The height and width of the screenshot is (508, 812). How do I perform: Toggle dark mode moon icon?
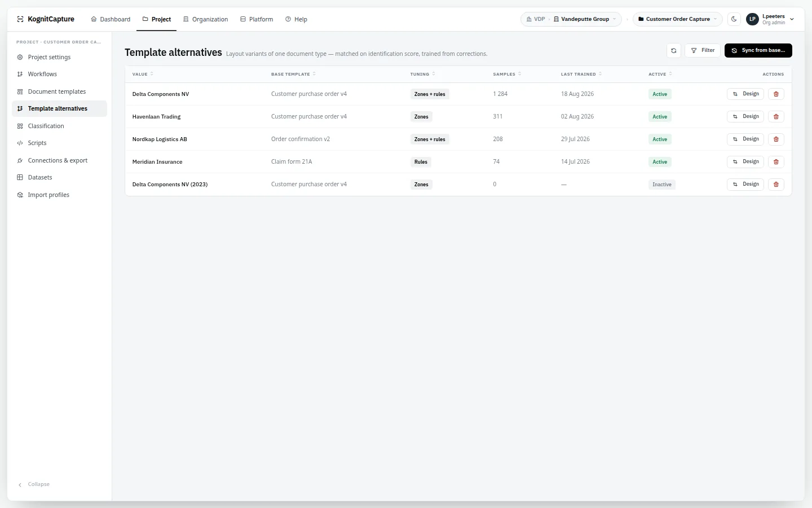(734, 19)
